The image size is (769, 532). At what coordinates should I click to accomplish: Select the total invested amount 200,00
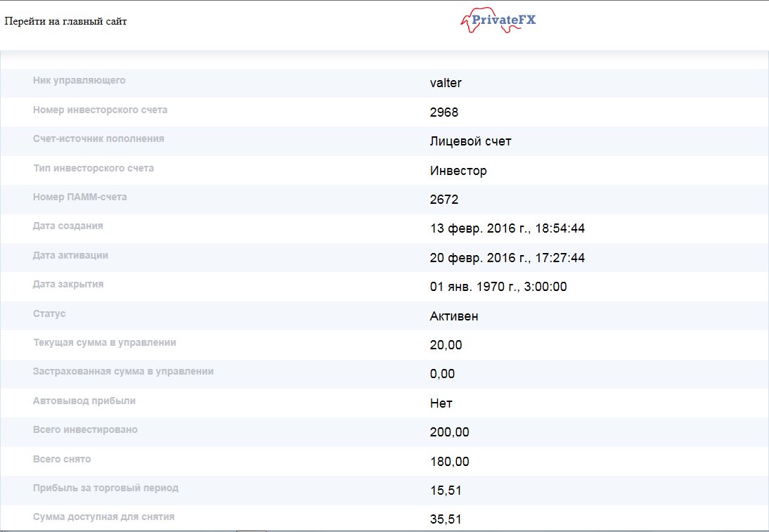[x=449, y=432]
